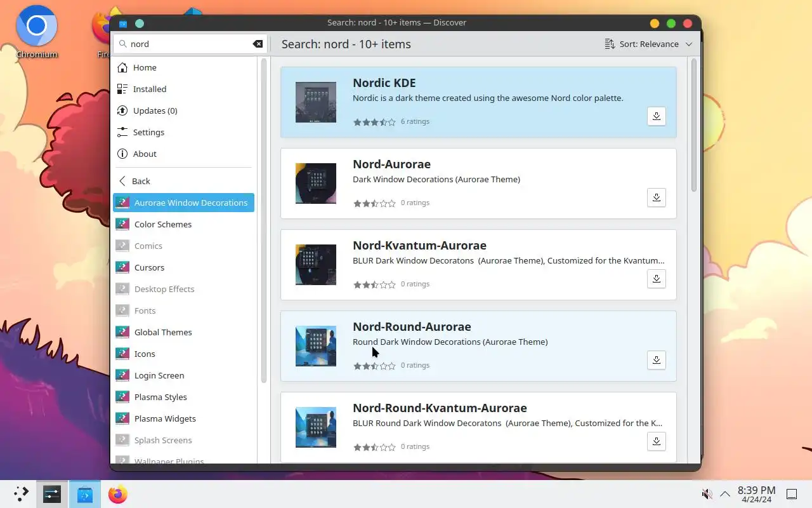This screenshot has height=508, width=812.
Task: Go Back in category list
Action: coord(184,181)
